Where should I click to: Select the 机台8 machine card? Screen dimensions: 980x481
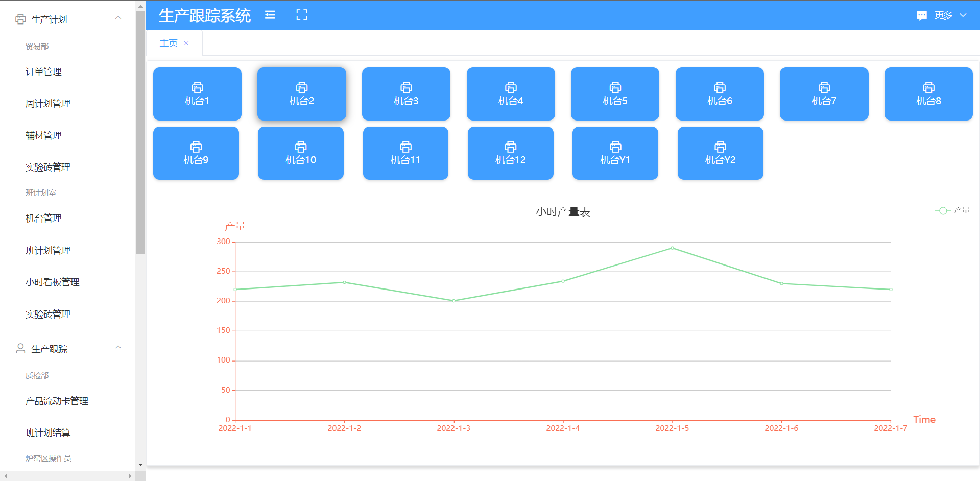click(928, 94)
